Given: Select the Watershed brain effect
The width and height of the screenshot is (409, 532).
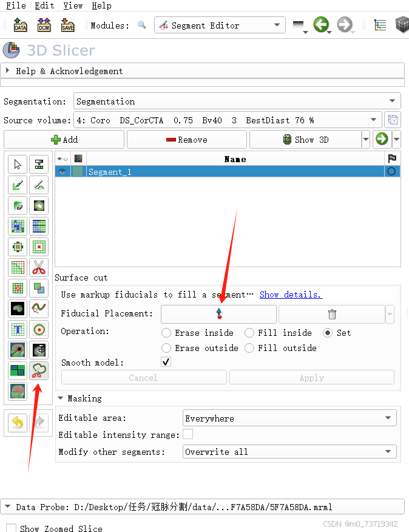Looking at the screenshot, I should point(18,392).
